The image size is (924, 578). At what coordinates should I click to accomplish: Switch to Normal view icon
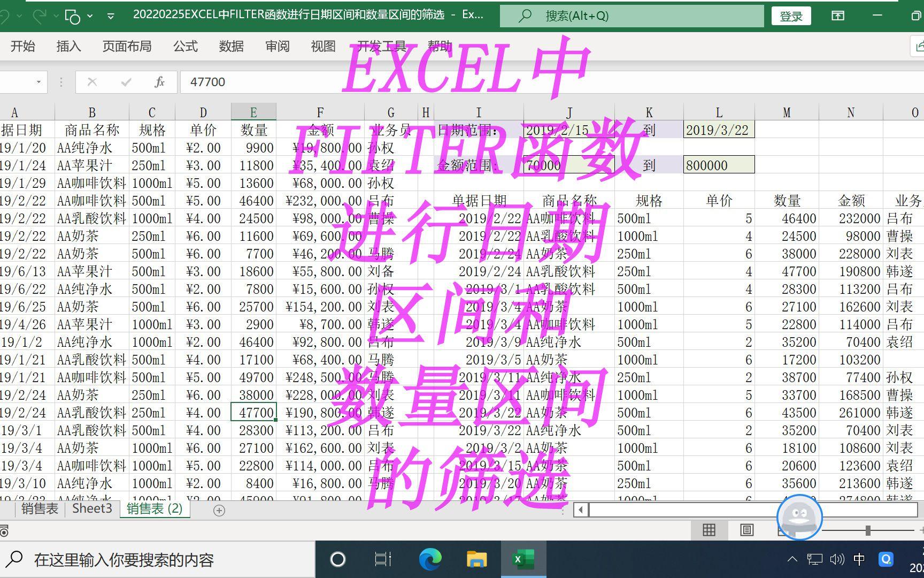(709, 530)
